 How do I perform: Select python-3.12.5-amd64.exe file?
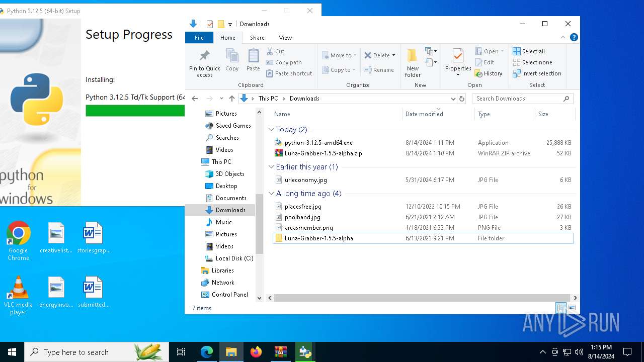pyautogui.click(x=318, y=143)
